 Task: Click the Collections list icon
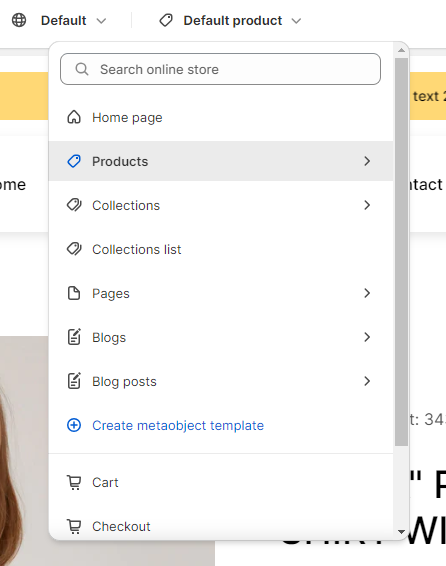pos(74,249)
